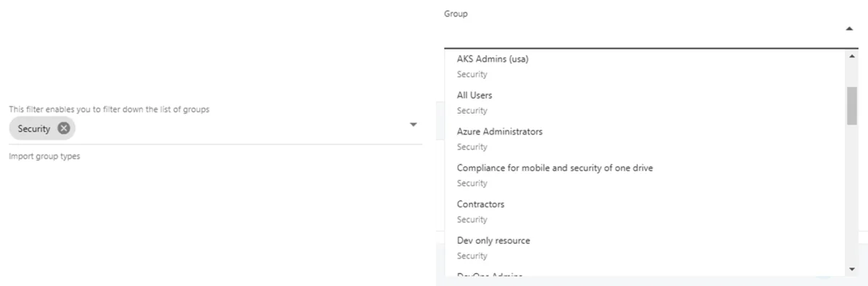
Task: Click the 'Group' field label
Action: 456,14
